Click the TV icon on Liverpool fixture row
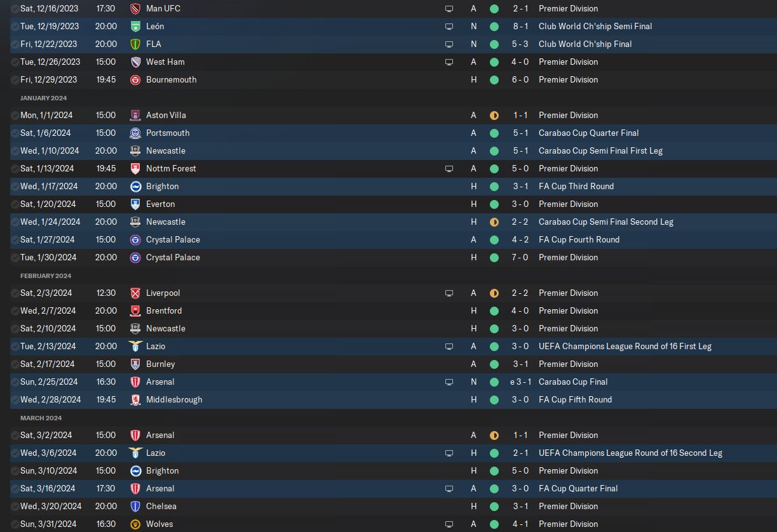This screenshot has width=777, height=532. [x=449, y=293]
